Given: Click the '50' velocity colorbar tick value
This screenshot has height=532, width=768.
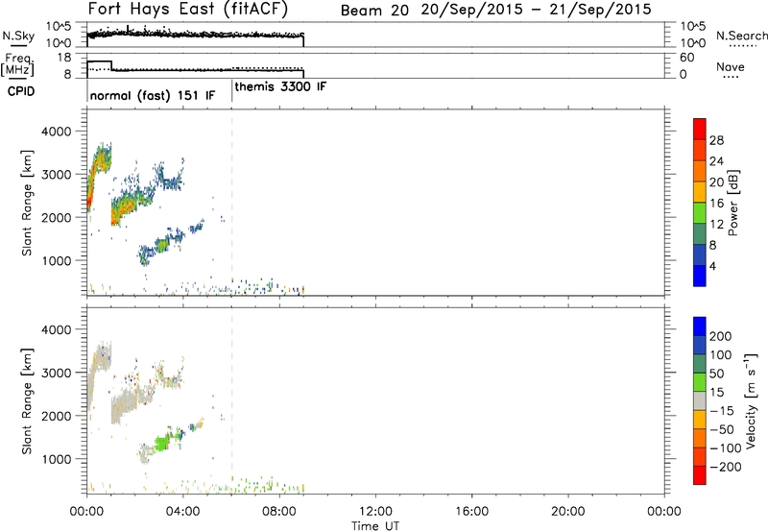Looking at the screenshot, I should coord(716,374).
